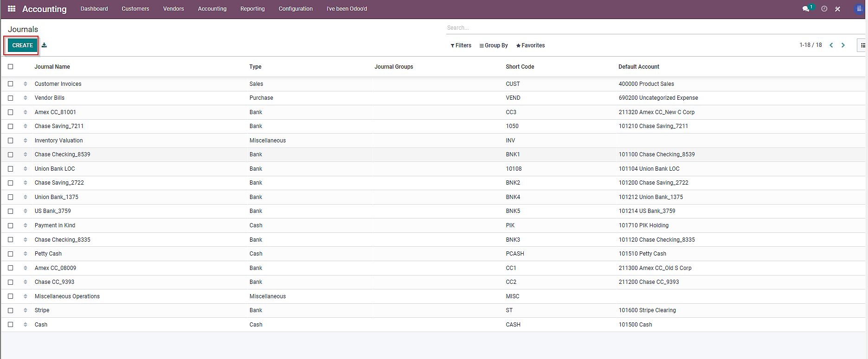Open the Vendors menu
Viewport: 868px width, 359px height.
(174, 9)
